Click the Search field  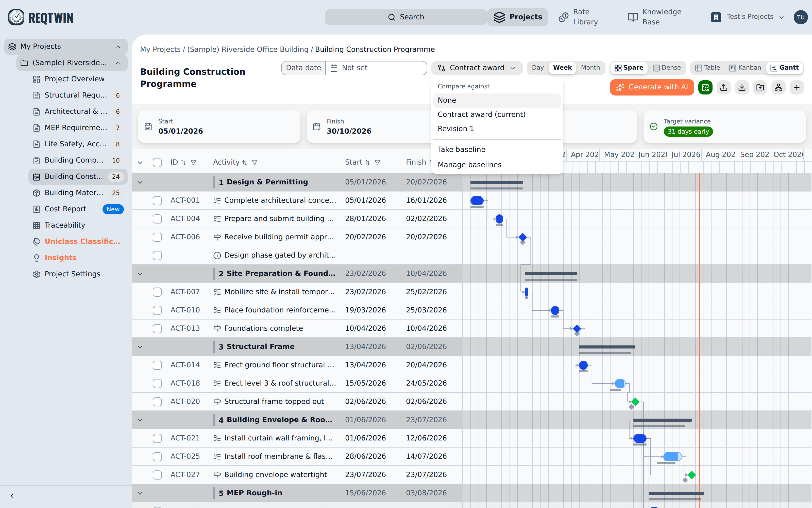point(406,17)
